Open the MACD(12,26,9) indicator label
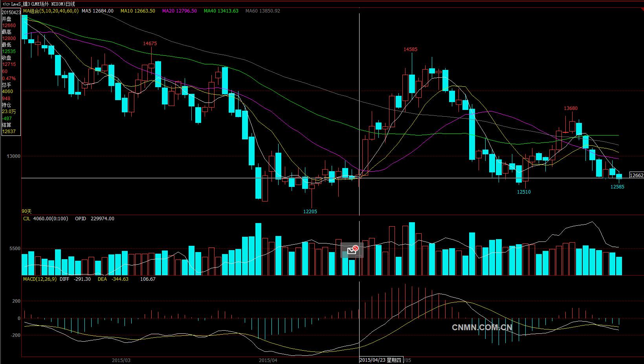The width and height of the screenshot is (644, 364). (x=40, y=279)
